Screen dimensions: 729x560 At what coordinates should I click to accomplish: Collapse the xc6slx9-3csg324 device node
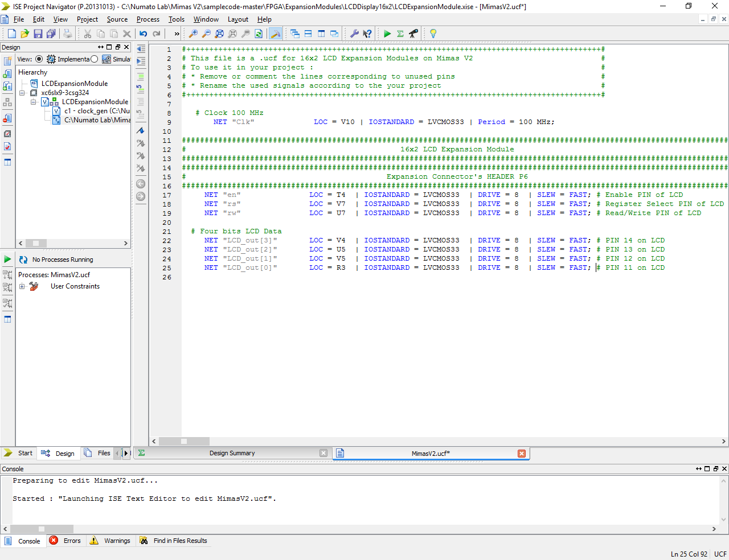(22, 93)
